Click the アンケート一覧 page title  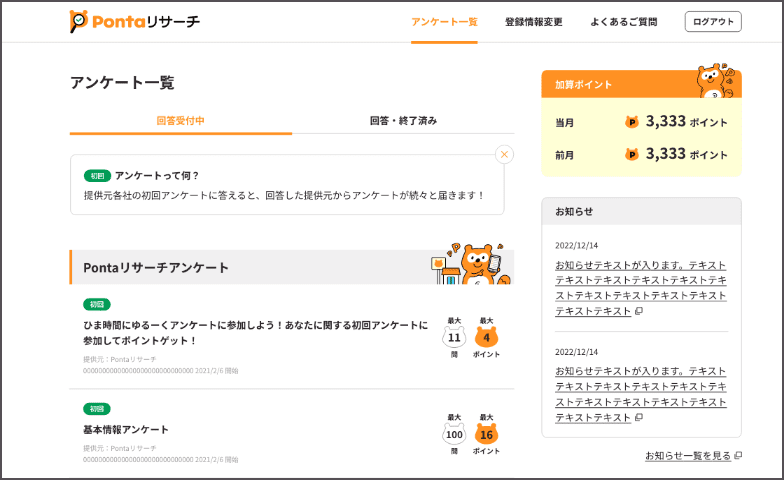(122, 82)
